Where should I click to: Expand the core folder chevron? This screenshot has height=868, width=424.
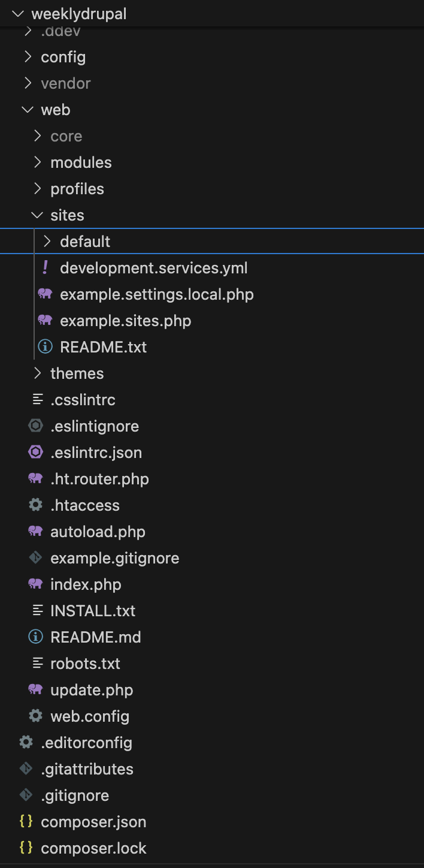(x=37, y=136)
